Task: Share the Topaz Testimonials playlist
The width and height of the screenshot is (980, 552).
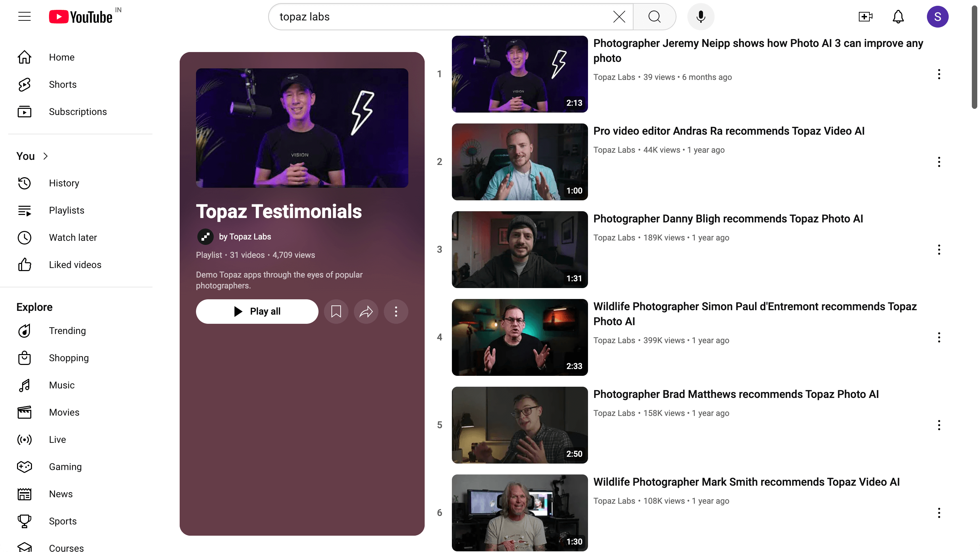Action: 365,311
